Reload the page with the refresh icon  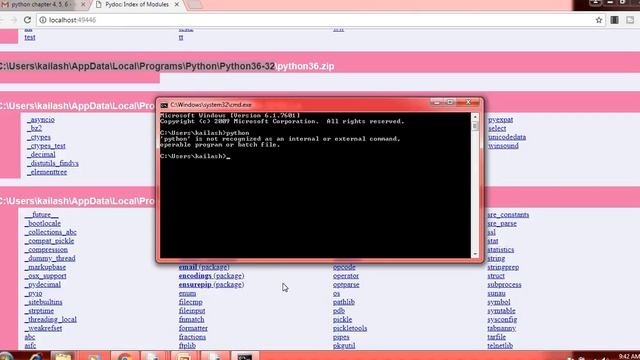pyautogui.click(x=27, y=20)
